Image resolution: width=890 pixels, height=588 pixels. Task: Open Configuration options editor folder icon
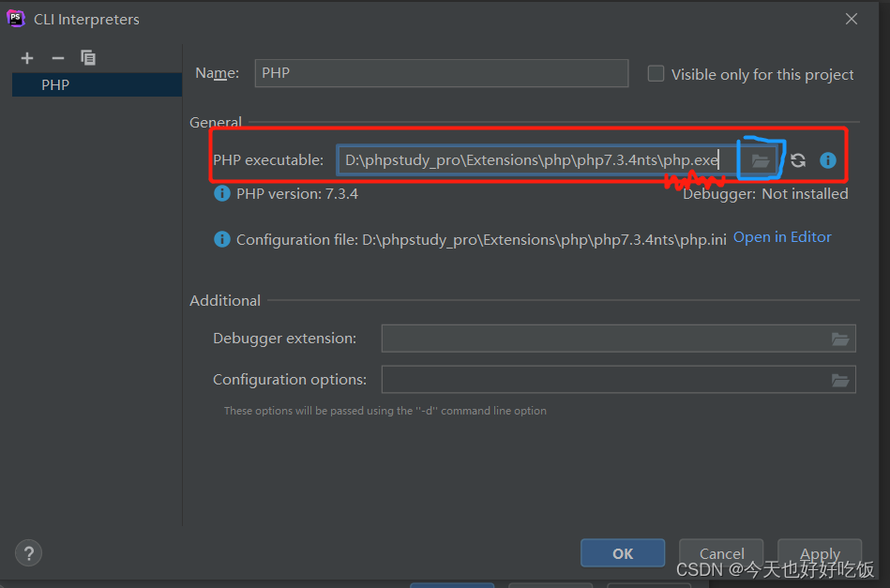point(840,380)
